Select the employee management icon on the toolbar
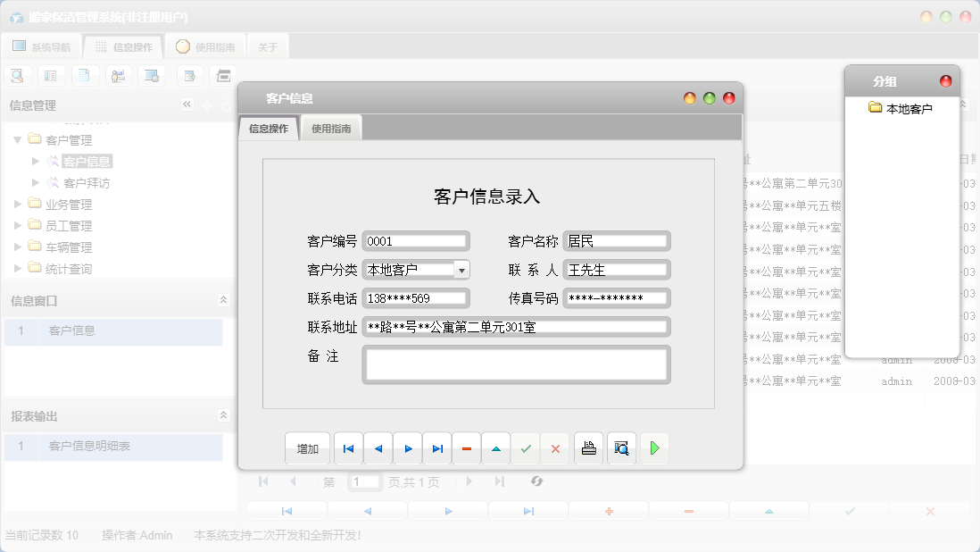The height and width of the screenshot is (552, 980). 118,75
